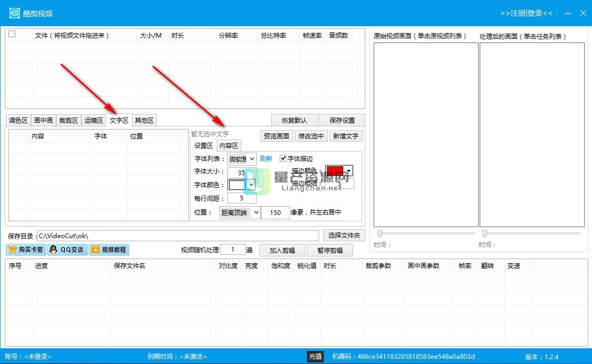The width and height of the screenshot is (592, 364).
Task: Click the 描边粗细 input field
Action: pyautogui.click(x=340, y=184)
